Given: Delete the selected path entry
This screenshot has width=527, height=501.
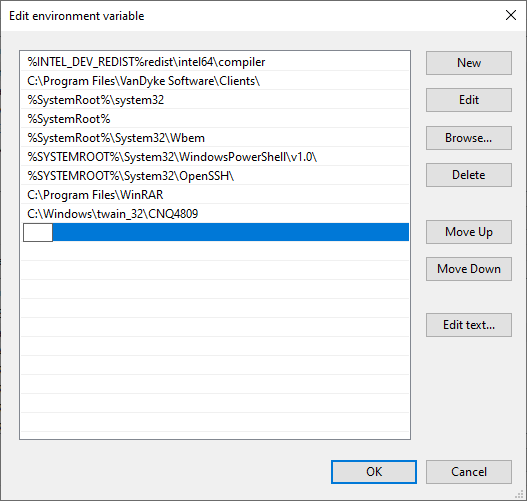Looking at the screenshot, I should pyautogui.click(x=469, y=175).
